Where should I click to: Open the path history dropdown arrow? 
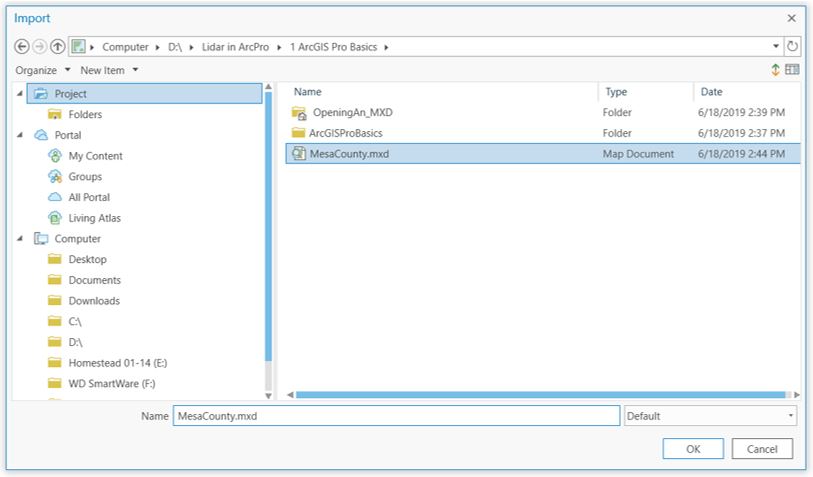(777, 47)
